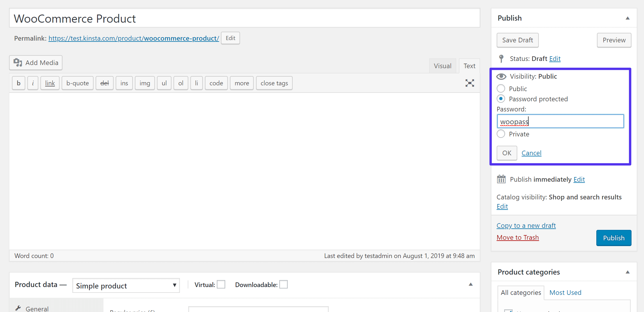Switch to the Visual editor tab
644x312 pixels.
coord(443,66)
